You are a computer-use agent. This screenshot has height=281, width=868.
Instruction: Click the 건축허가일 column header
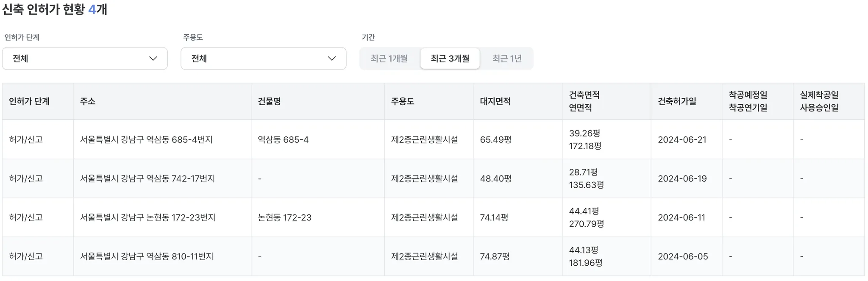pyautogui.click(x=677, y=101)
